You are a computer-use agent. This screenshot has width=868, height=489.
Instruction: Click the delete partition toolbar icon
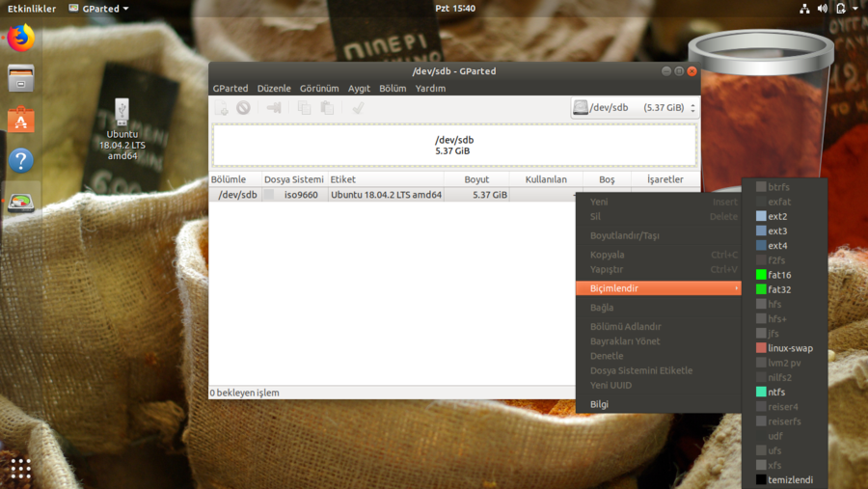pyautogui.click(x=244, y=108)
